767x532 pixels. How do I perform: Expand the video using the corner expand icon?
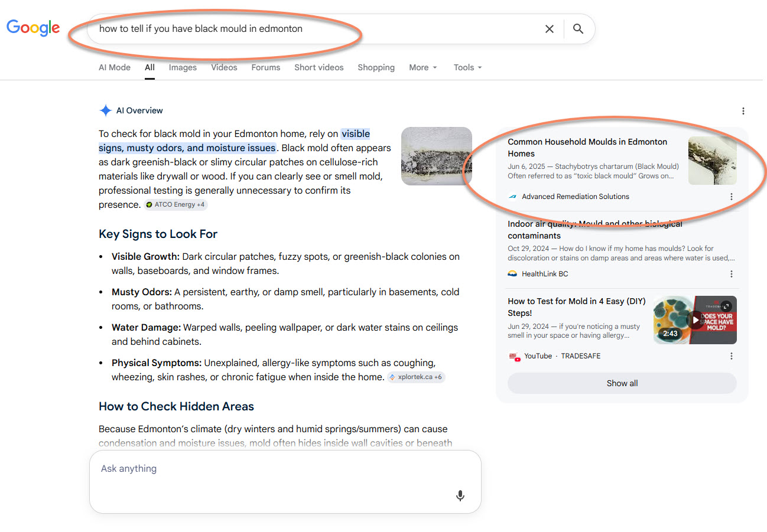[x=726, y=306]
